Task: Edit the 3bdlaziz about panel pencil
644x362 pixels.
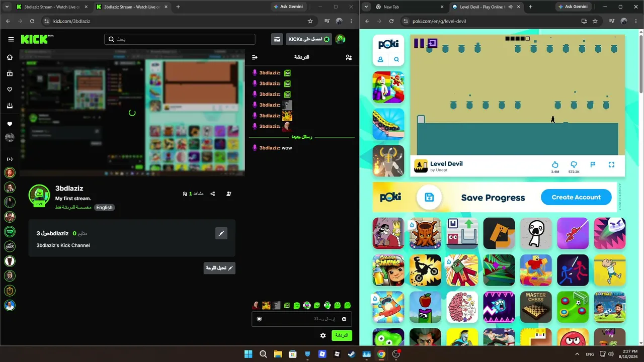Action: (x=221, y=233)
